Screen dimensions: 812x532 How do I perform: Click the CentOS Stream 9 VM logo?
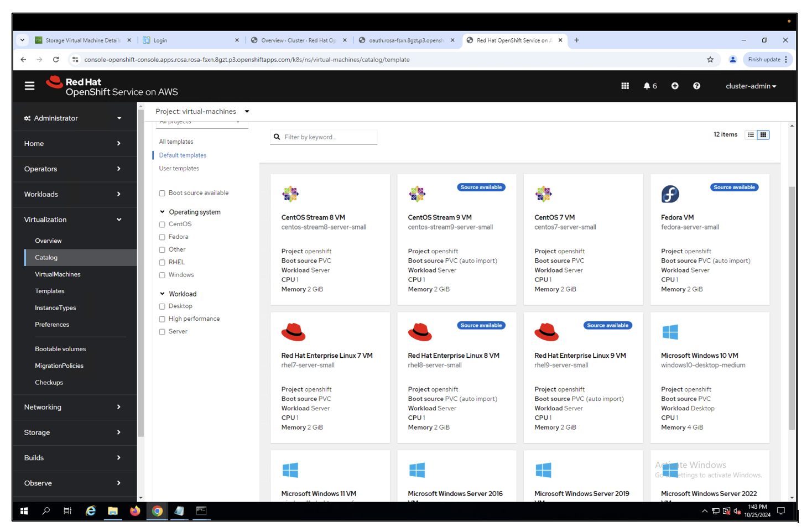click(417, 194)
